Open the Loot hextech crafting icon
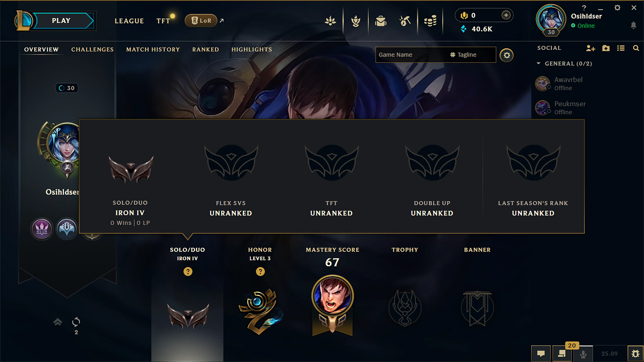The height and width of the screenshot is (362, 644). (x=405, y=21)
